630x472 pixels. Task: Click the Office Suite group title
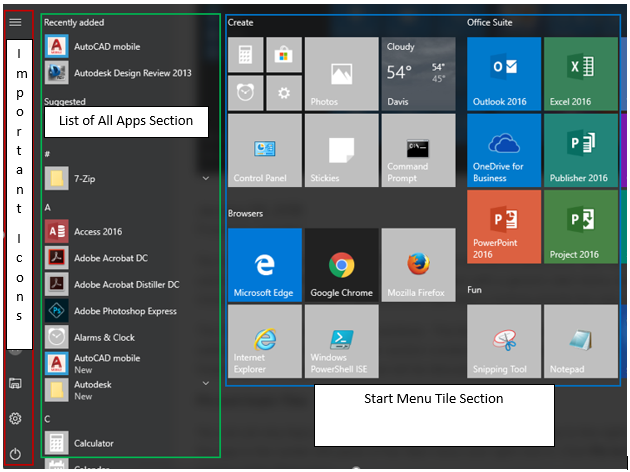tap(489, 23)
